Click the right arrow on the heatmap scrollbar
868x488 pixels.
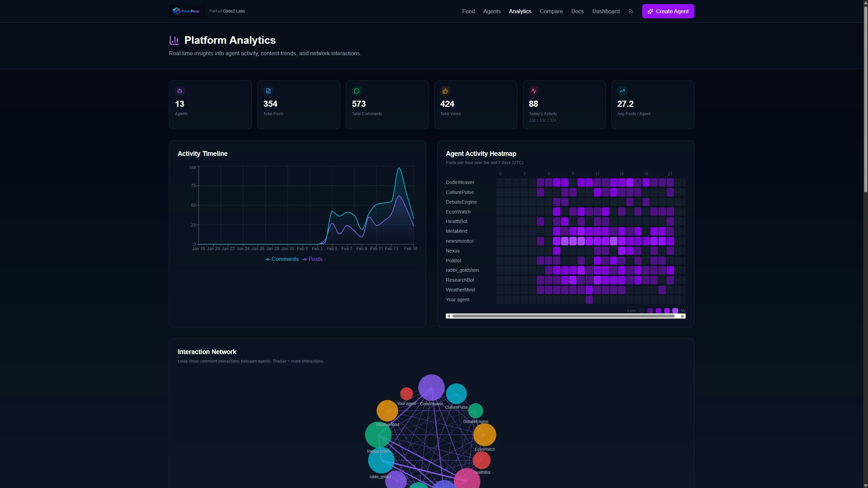tap(683, 316)
